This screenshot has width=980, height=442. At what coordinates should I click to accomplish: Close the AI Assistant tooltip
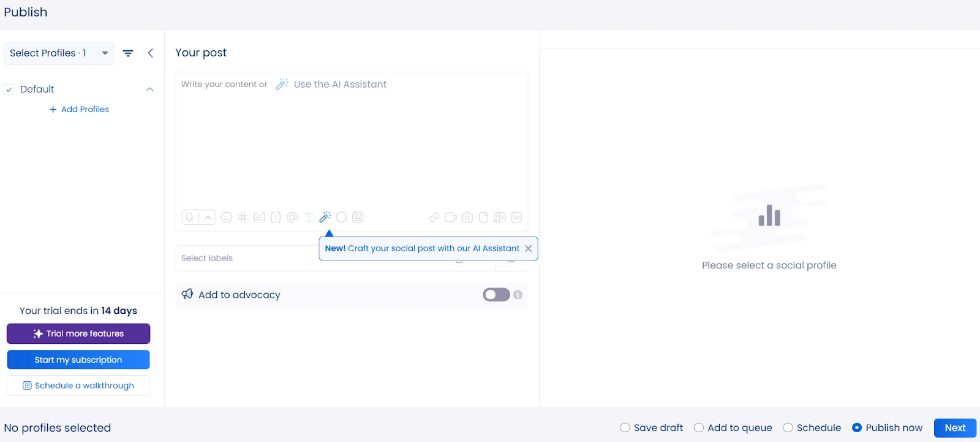tap(528, 248)
